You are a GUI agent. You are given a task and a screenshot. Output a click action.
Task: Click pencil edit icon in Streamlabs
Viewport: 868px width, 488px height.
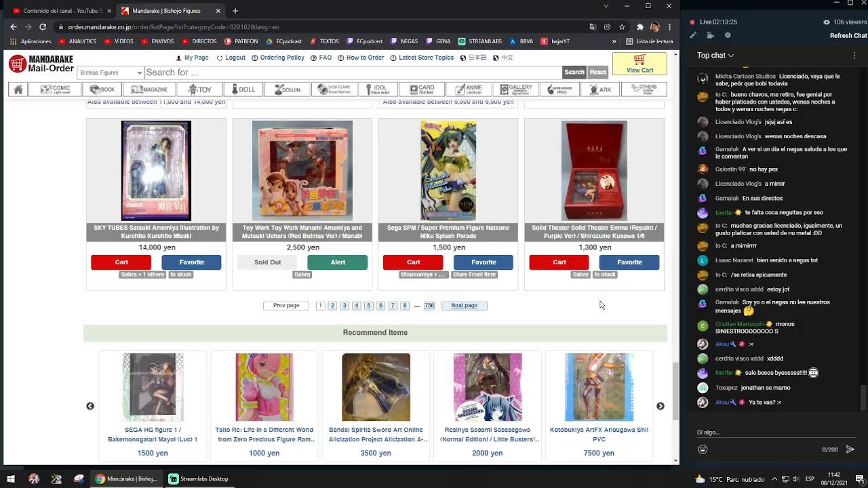click(693, 35)
